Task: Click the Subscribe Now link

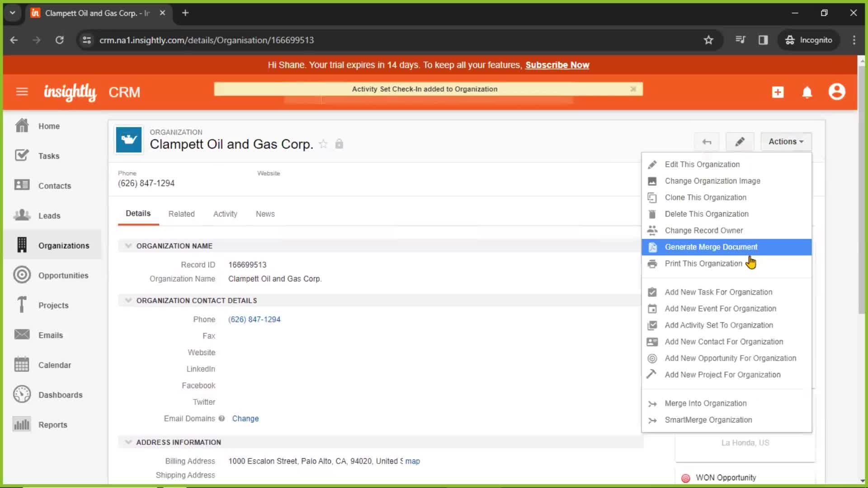Action: pyautogui.click(x=557, y=65)
